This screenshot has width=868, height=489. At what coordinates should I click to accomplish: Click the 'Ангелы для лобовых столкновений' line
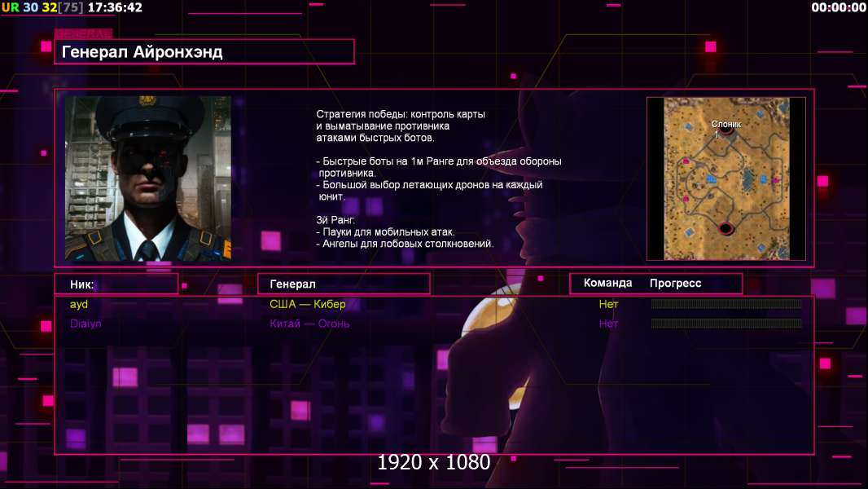pos(405,244)
